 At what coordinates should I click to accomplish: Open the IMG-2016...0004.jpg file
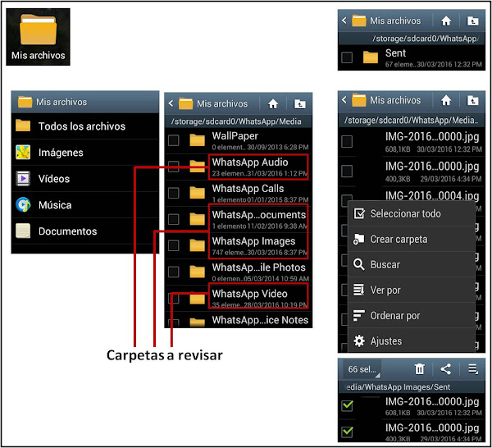tap(432, 195)
